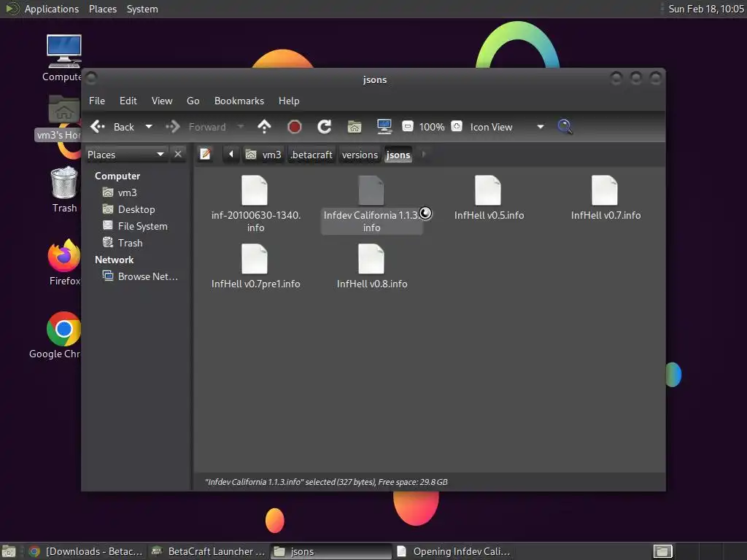Open the Edit menu

click(x=128, y=101)
